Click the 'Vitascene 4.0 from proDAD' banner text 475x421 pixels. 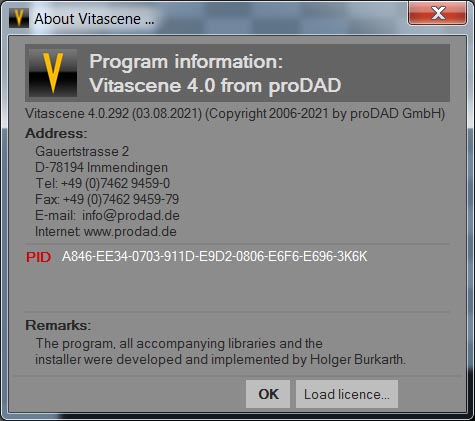click(215, 86)
